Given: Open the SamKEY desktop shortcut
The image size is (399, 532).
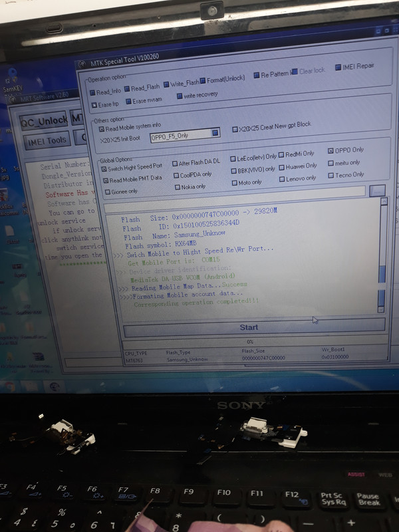Looking at the screenshot, I should click(12, 80).
